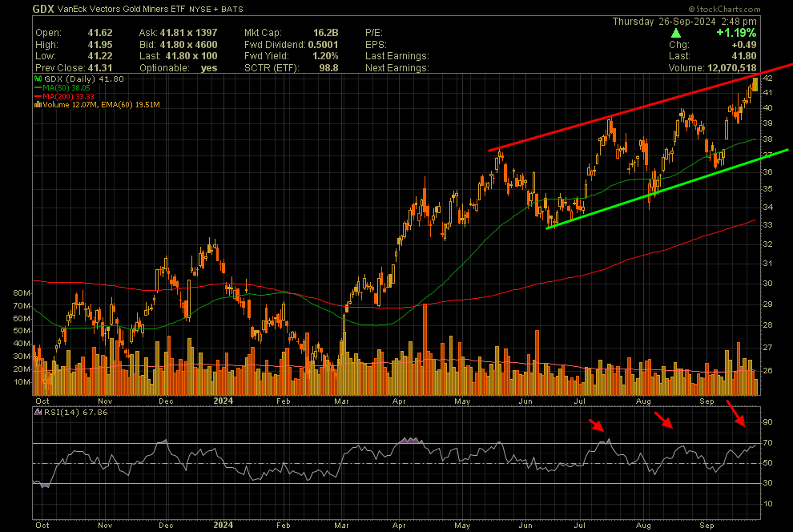This screenshot has width=793, height=532.
Task: Click the P/E label
Action: coord(374,33)
